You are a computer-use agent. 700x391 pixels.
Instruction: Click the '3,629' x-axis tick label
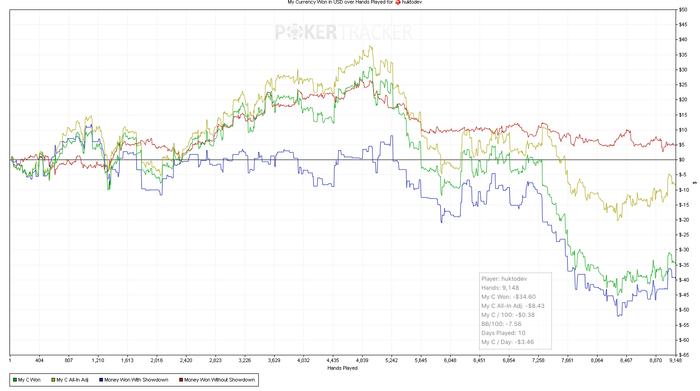point(274,360)
